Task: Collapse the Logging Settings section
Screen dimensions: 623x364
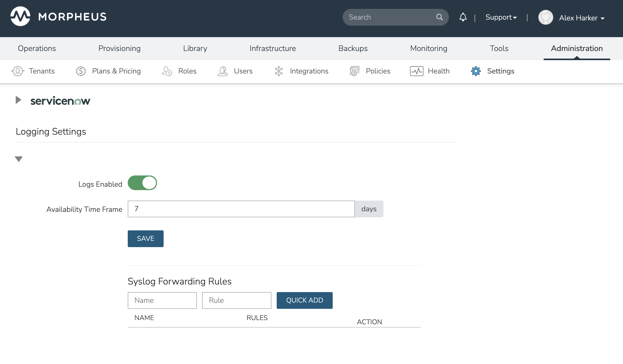Action: (19, 159)
